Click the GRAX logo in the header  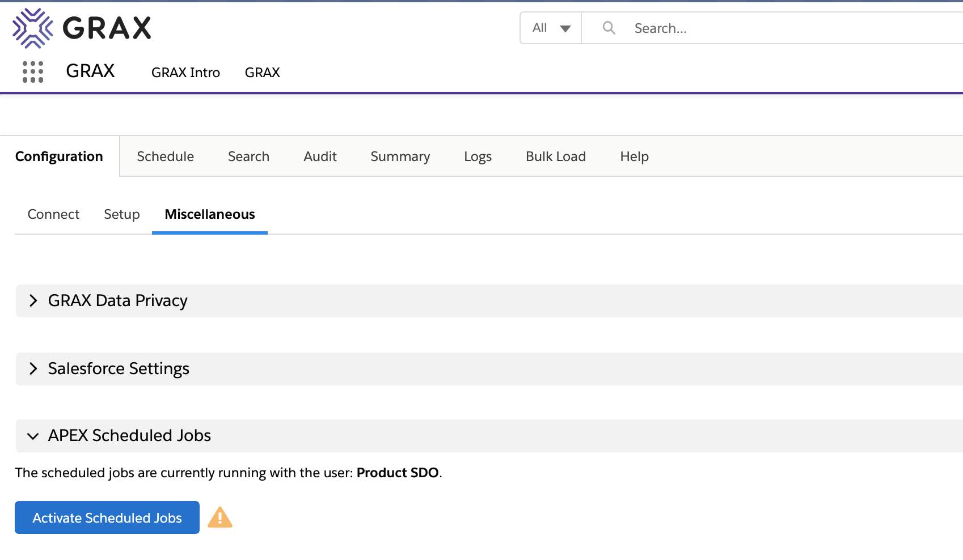pyautogui.click(x=82, y=28)
